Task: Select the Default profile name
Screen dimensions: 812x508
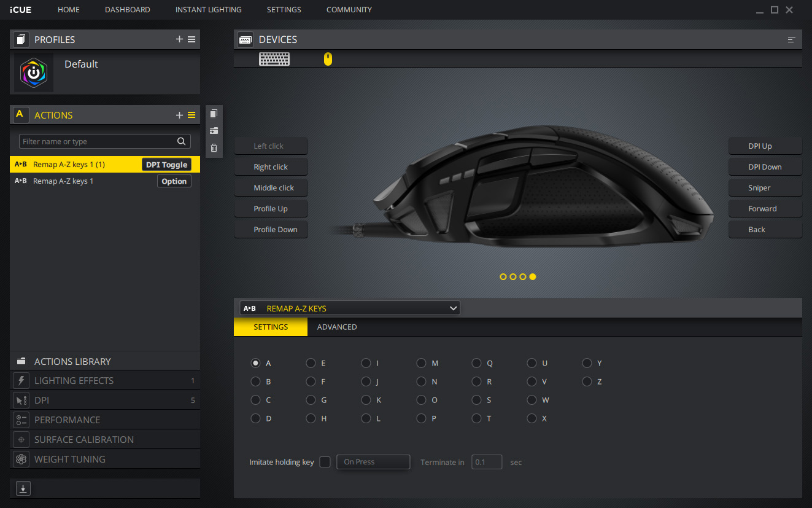Action: [81, 64]
